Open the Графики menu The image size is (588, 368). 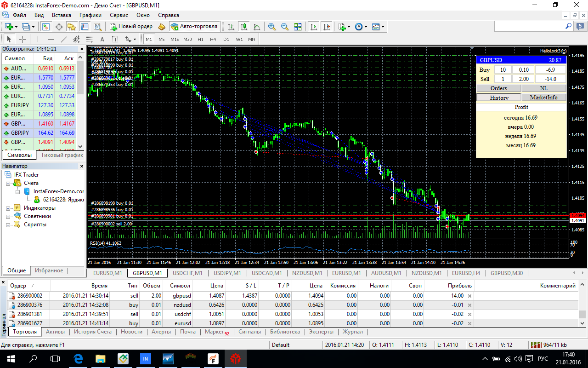[x=90, y=15]
